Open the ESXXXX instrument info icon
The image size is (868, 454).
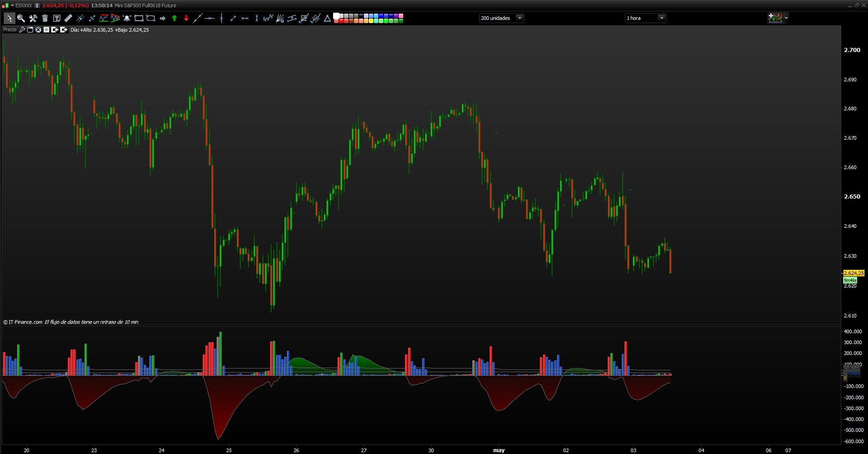pyautogui.click(x=37, y=5)
